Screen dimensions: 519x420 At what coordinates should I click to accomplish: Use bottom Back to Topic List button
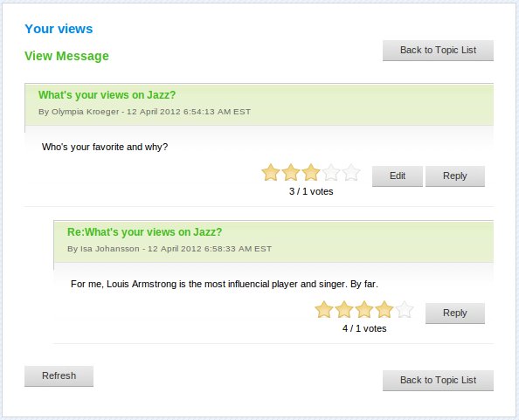pyautogui.click(x=438, y=381)
